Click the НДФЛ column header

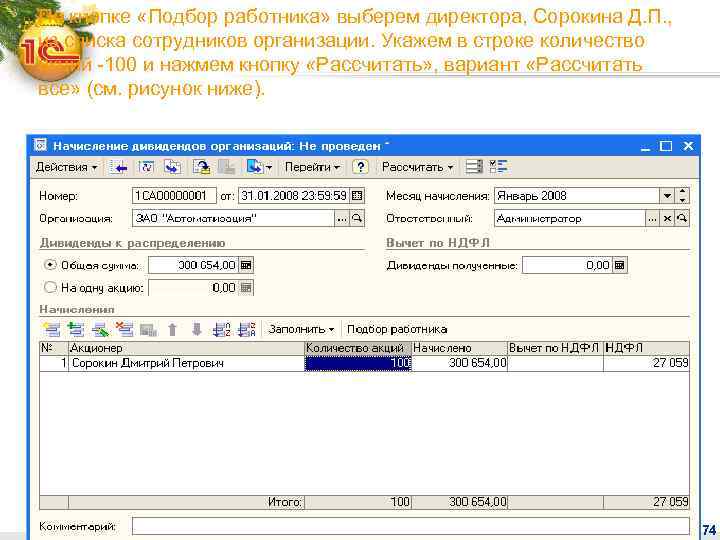point(647,348)
